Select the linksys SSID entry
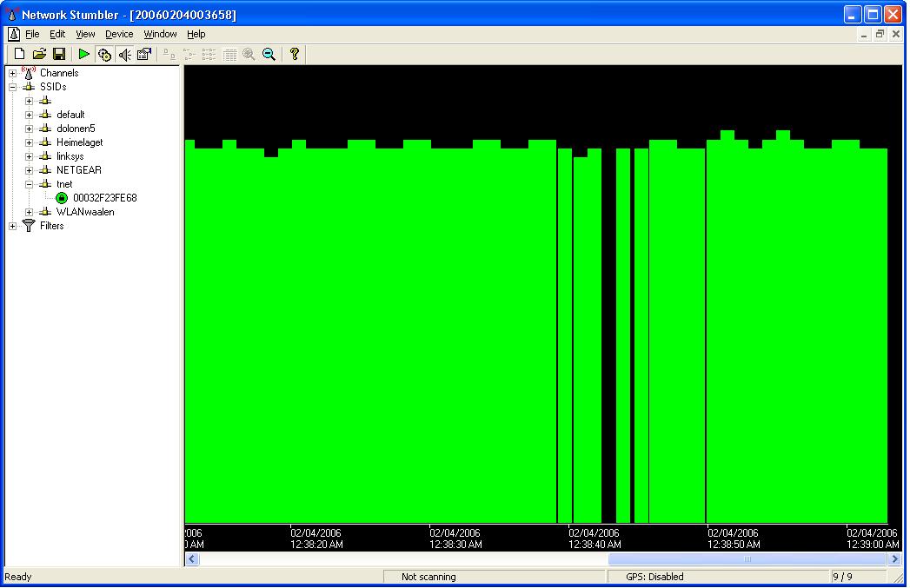Viewport: 910px width, 588px height. (x=70, y=156)
